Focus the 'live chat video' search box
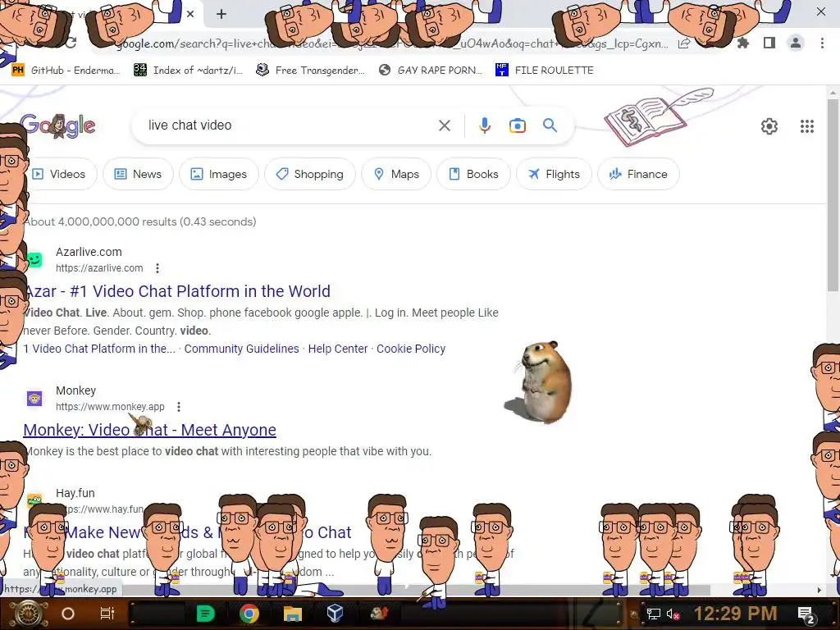This screenshot has width=840, height=630. 290,126
